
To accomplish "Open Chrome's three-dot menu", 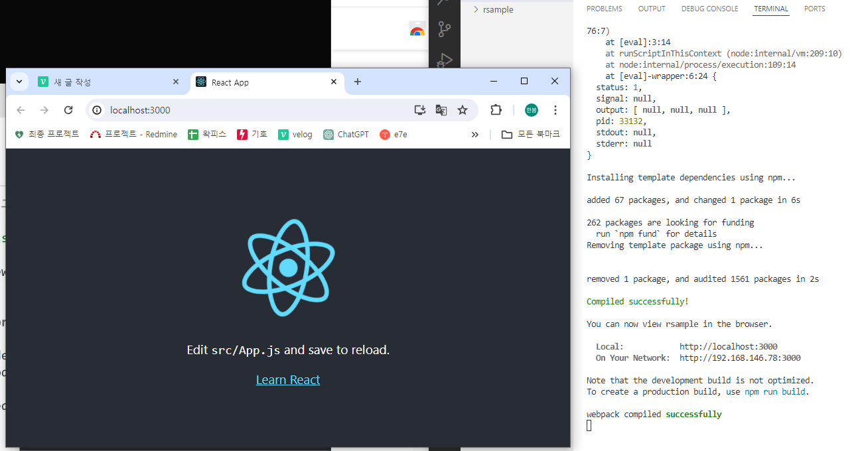I will coord(555,110).
